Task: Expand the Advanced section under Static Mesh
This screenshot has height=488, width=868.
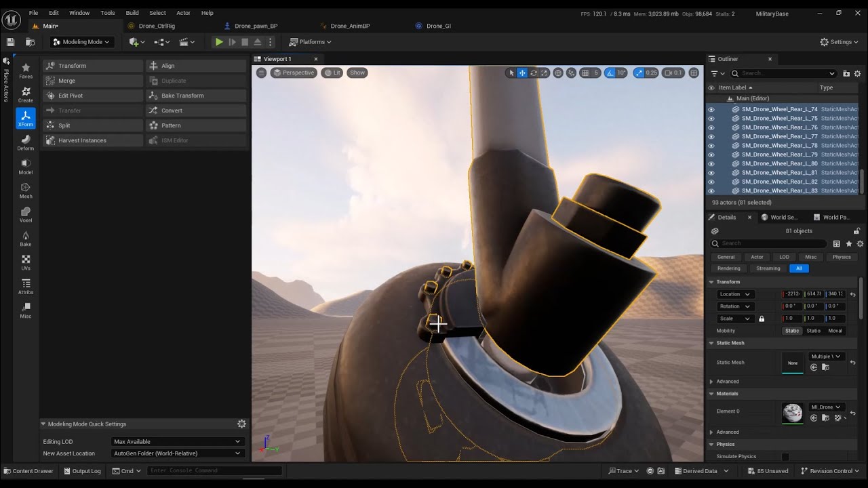Action: [711, 382]
